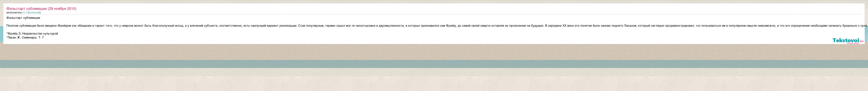Click the word Фрейдом in the paragraph
This screenshot has width=868, height=91.
pos(64,25)
